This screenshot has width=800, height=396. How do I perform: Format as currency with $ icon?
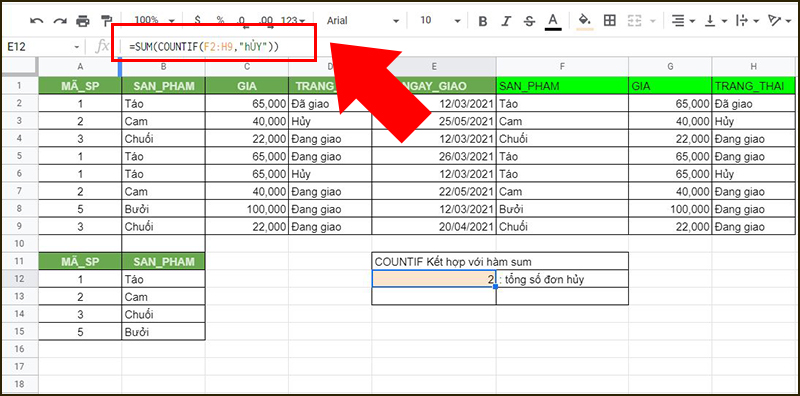pos(197,20)
